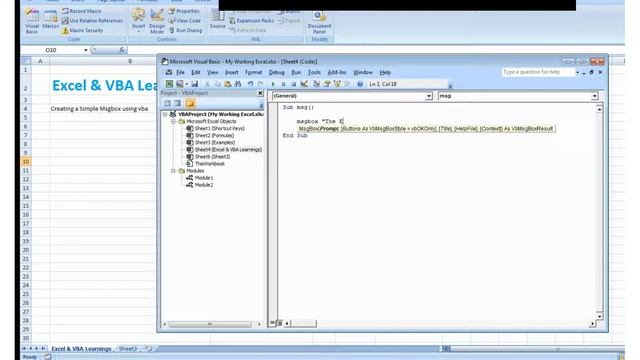Open the VBA Insert menu

pos(231,72)
